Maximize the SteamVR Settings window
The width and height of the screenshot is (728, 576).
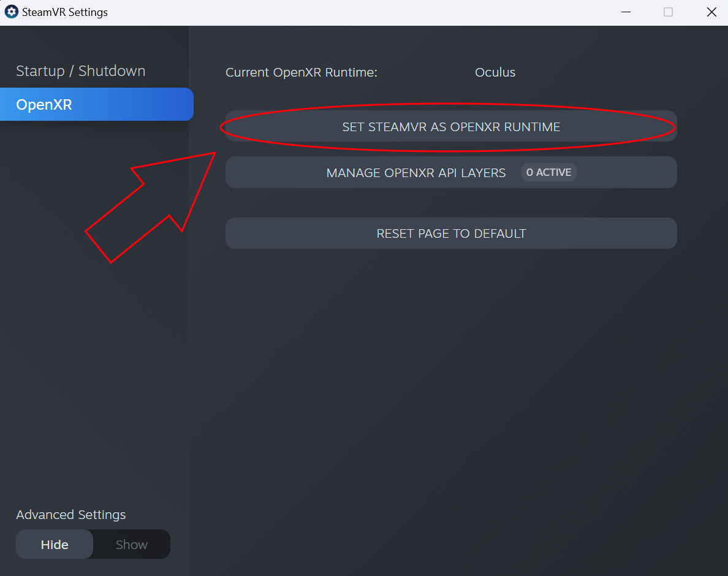(668, 12)
